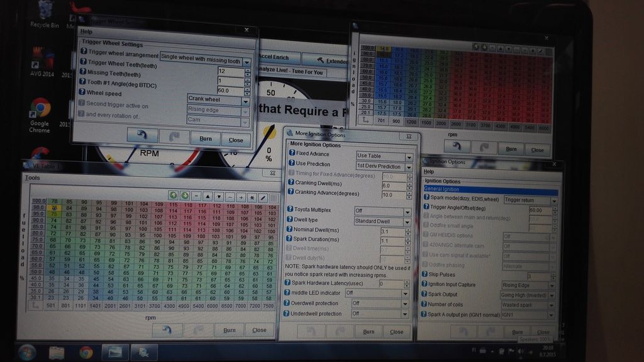Viewport: 644px width, 362px height.
Task: Open help for Trigger wheel arrangement
Action: (84, 52)
